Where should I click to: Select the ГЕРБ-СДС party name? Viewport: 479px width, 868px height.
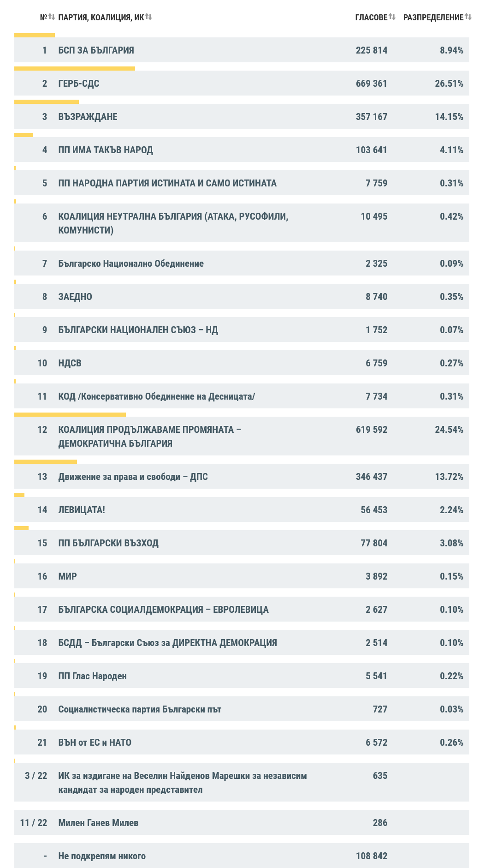79,84
